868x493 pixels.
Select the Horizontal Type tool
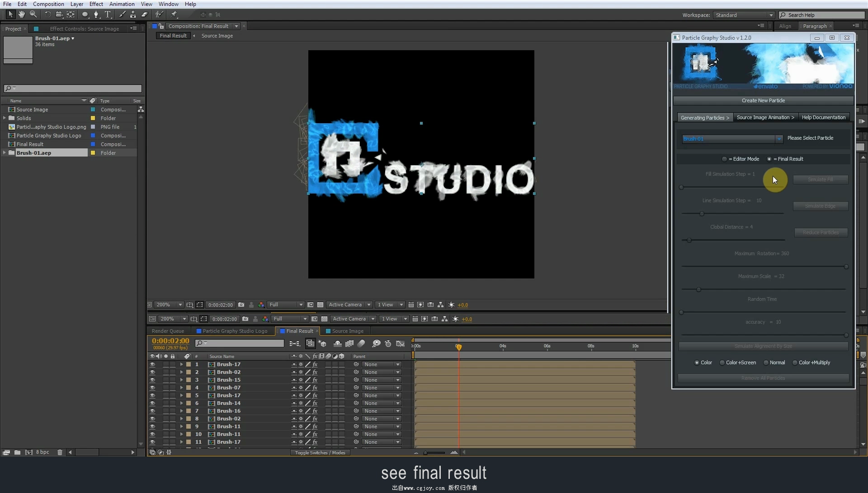(x=108, y=14)
